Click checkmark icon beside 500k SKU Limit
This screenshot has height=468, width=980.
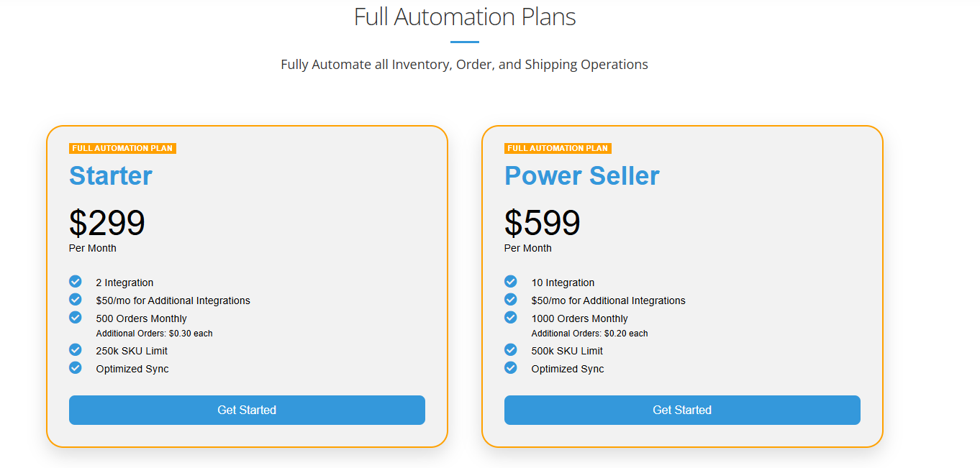pos(511,349)
